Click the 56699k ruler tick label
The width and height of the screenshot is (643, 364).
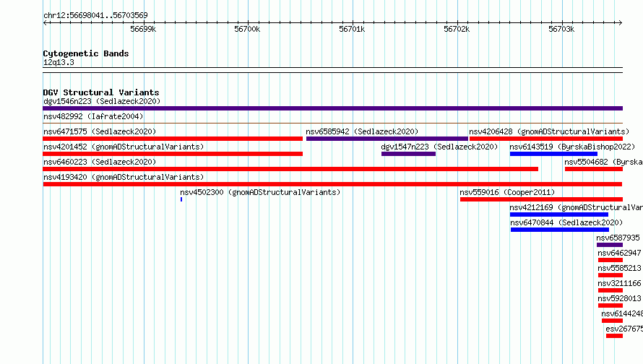[x=143, y=29]
